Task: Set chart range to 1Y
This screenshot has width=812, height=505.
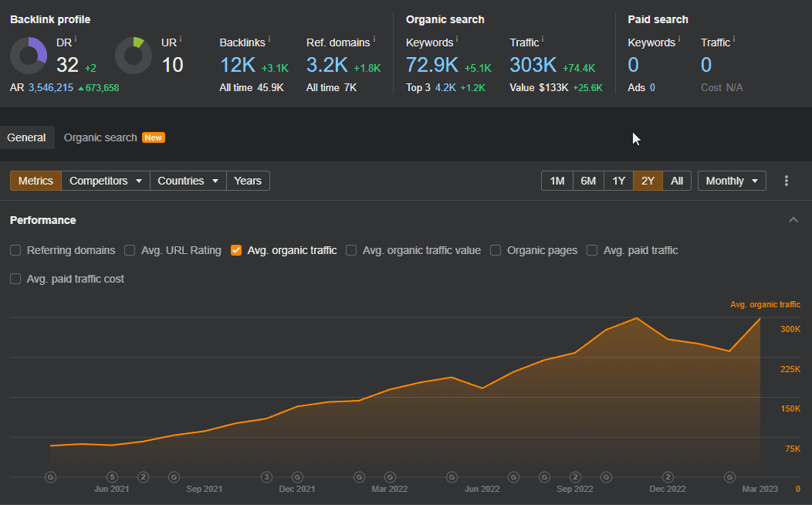Action: coord(618,181)
